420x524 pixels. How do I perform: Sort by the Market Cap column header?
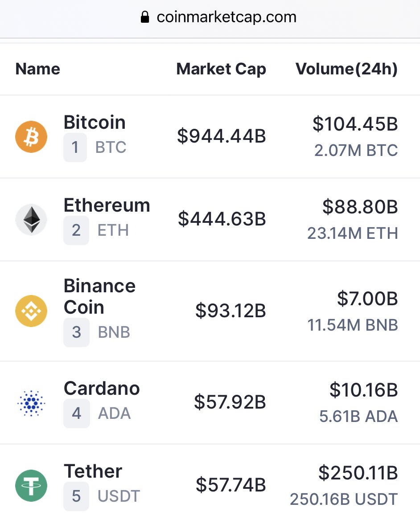coord(221,69)
